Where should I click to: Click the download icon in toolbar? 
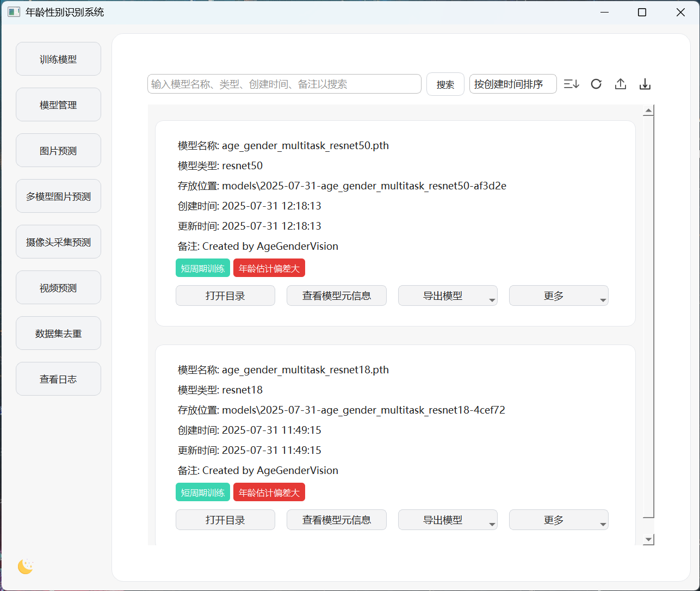(x=645, y=84)
